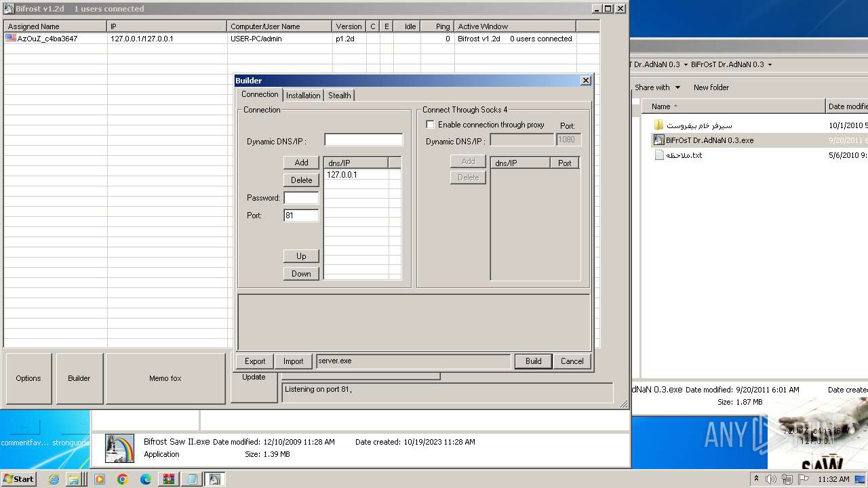Click the Builder button in main window
The image size is (868, 488).
pyautogui.click(x=79, y=378)
